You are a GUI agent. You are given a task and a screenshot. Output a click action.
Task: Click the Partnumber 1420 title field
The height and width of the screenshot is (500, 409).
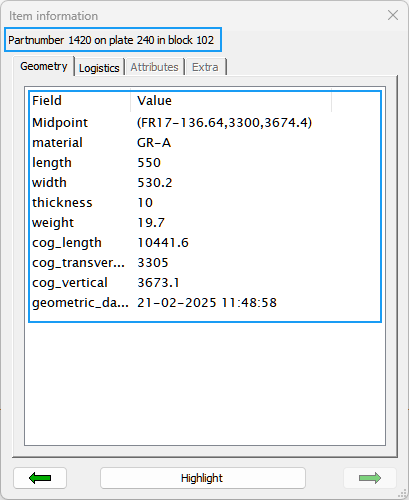point(113,40)
